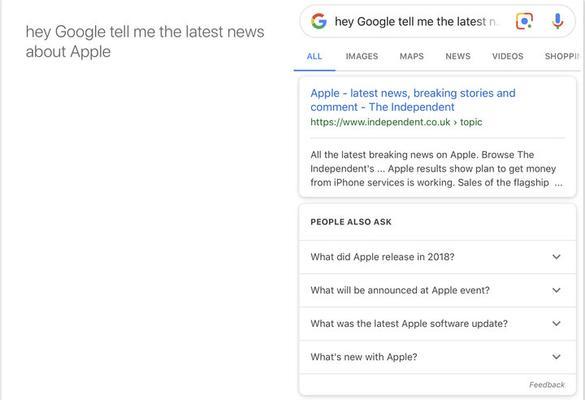585x400 pixels.
Task: Switch to the News tab
Action: tap(458, 56)
